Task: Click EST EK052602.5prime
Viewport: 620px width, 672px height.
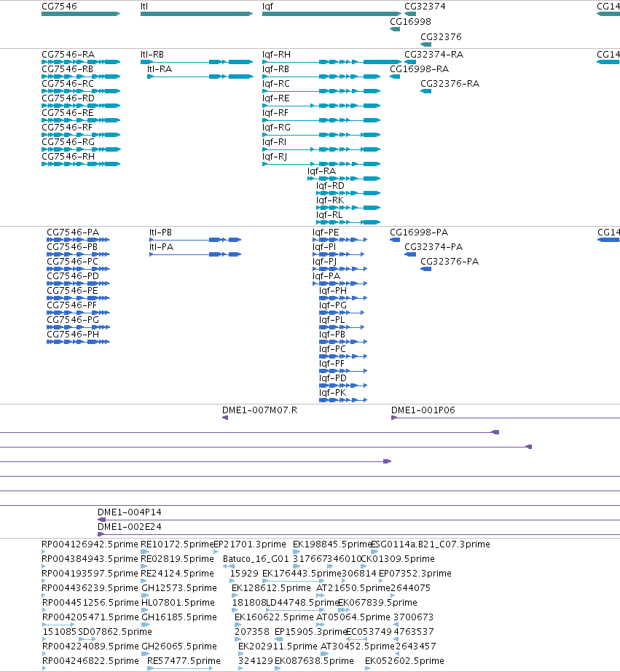Action: pos(404,661)
